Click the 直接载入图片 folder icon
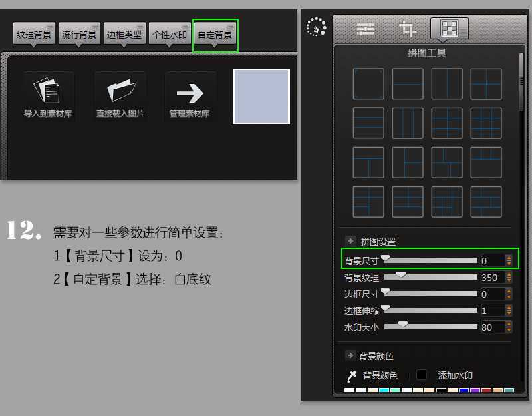The image size is (532, 416). 122,90
